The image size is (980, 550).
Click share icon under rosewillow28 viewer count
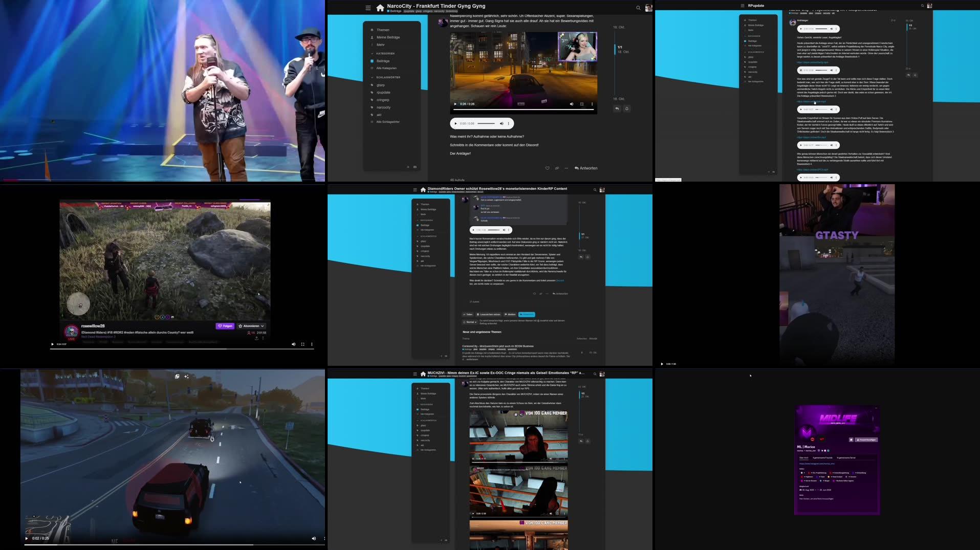point(256,338)
